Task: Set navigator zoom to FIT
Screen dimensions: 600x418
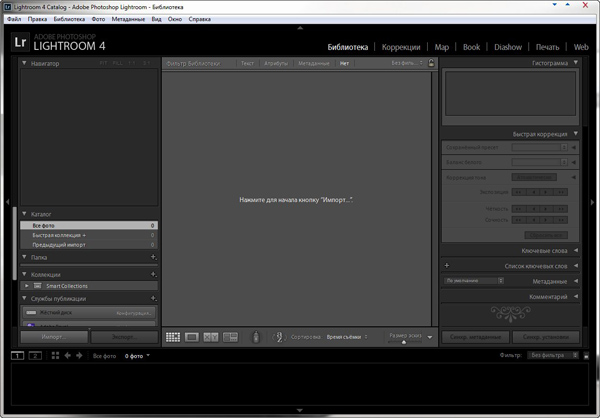Action: click(103, 63)
